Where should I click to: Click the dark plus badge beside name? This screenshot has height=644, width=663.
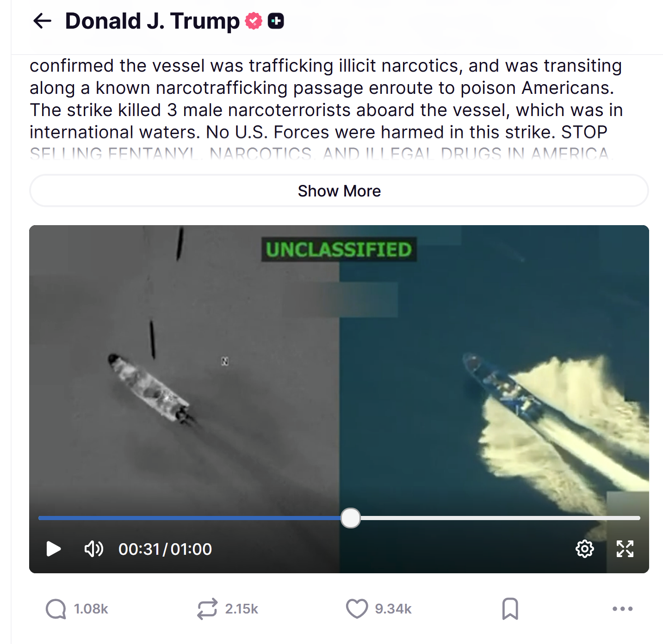tap(276, 21)
